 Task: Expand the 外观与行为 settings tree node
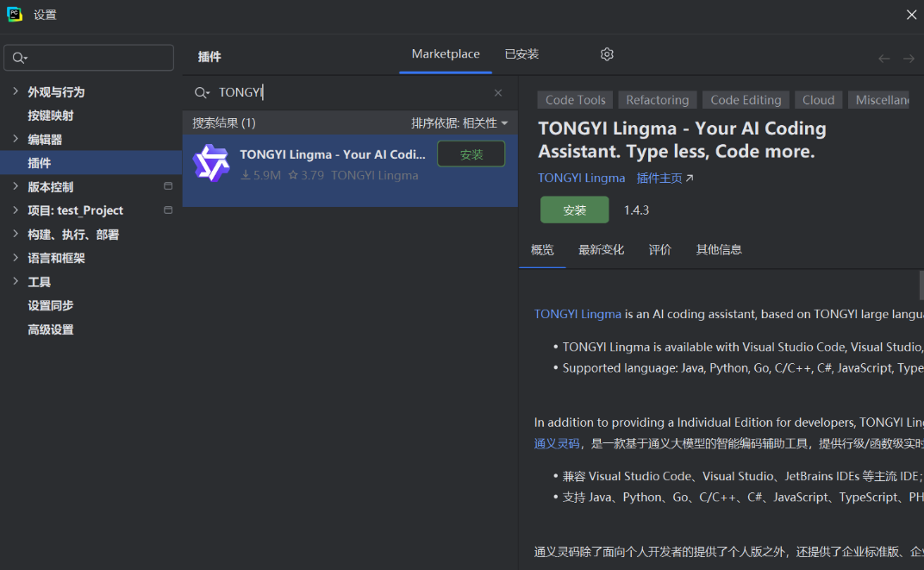pos(16,91)
